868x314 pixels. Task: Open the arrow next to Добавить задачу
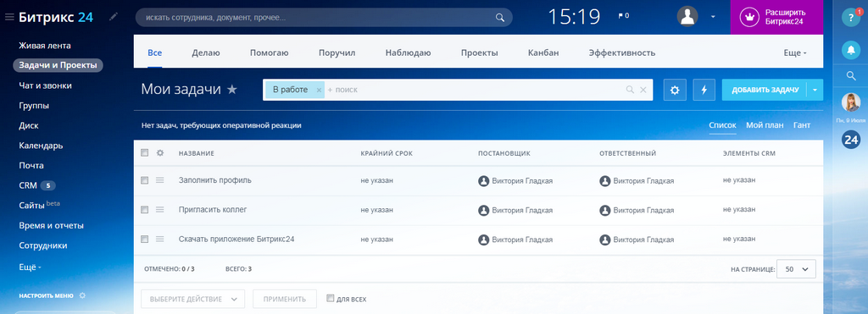coord(815,90)
